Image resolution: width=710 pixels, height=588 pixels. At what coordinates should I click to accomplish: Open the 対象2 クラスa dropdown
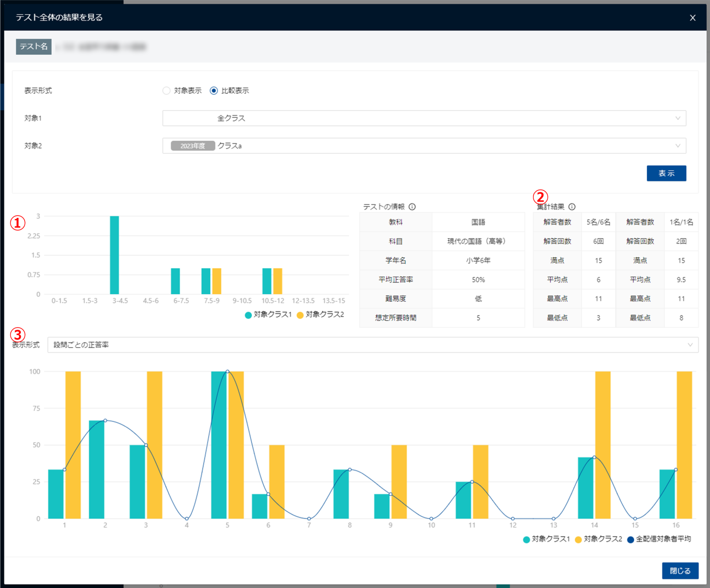[424, 146]
